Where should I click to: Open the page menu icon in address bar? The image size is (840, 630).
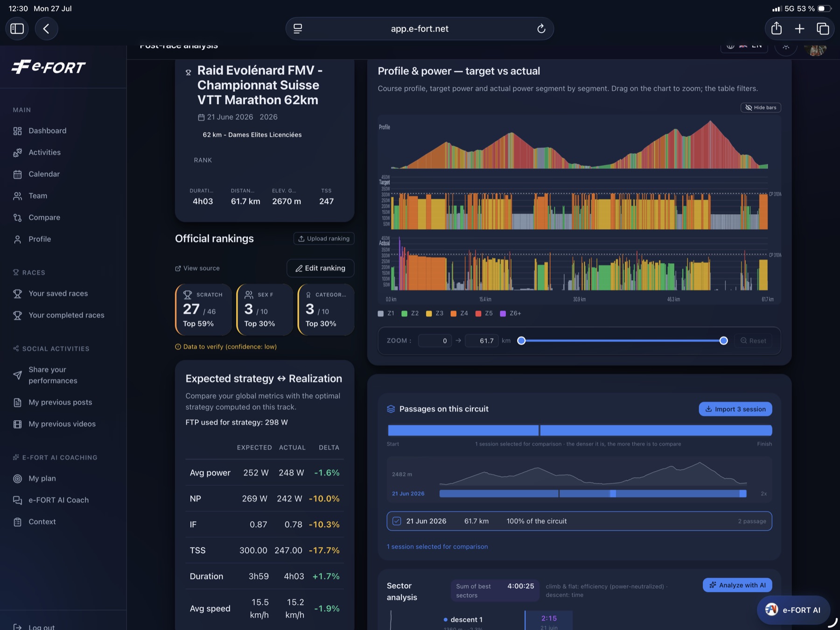(x=298, y=28)
